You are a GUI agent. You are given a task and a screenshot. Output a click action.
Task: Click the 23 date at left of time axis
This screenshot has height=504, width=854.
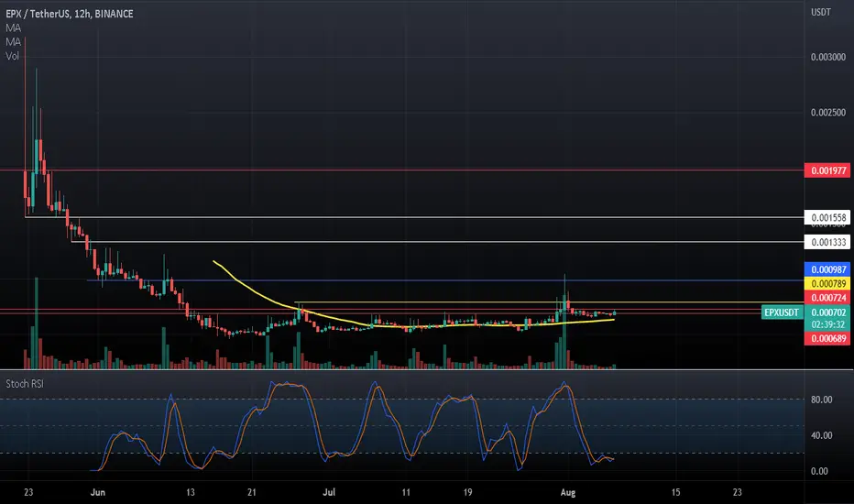pos(28,493)
